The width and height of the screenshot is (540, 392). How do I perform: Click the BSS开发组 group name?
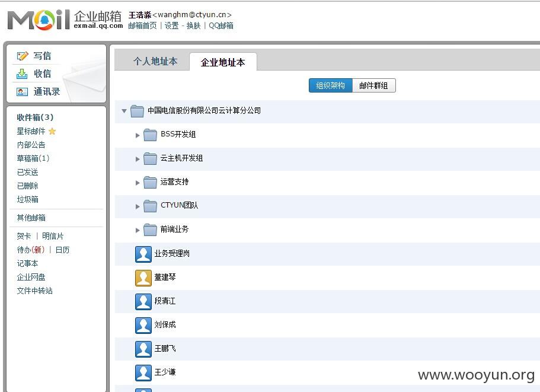[x=178, y=135]
